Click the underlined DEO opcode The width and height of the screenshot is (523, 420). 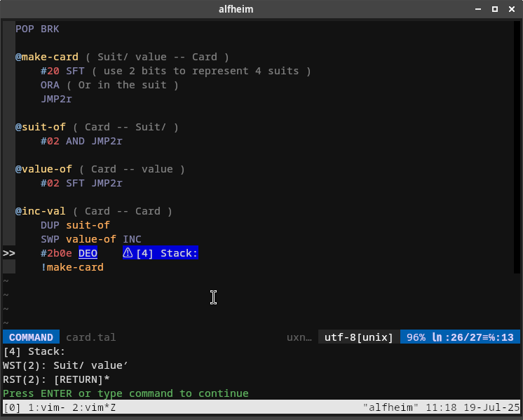88,253
